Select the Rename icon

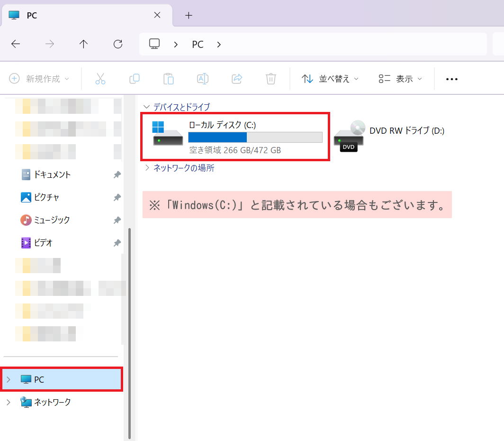(202, 79)
